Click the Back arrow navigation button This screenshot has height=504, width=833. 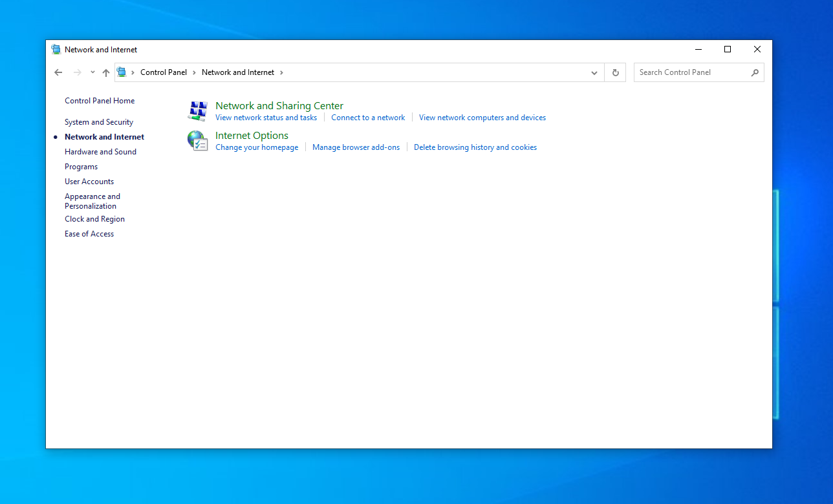point(58,72)
